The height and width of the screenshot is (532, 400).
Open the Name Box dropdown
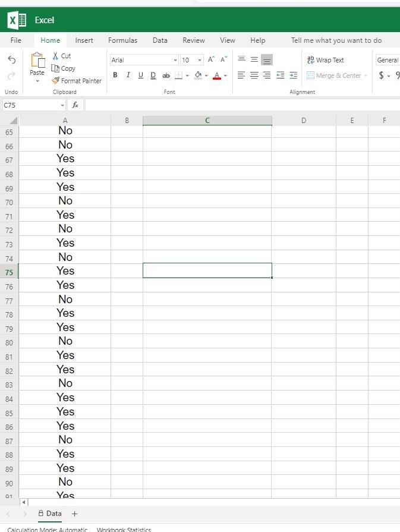click(x=62, y=105)
